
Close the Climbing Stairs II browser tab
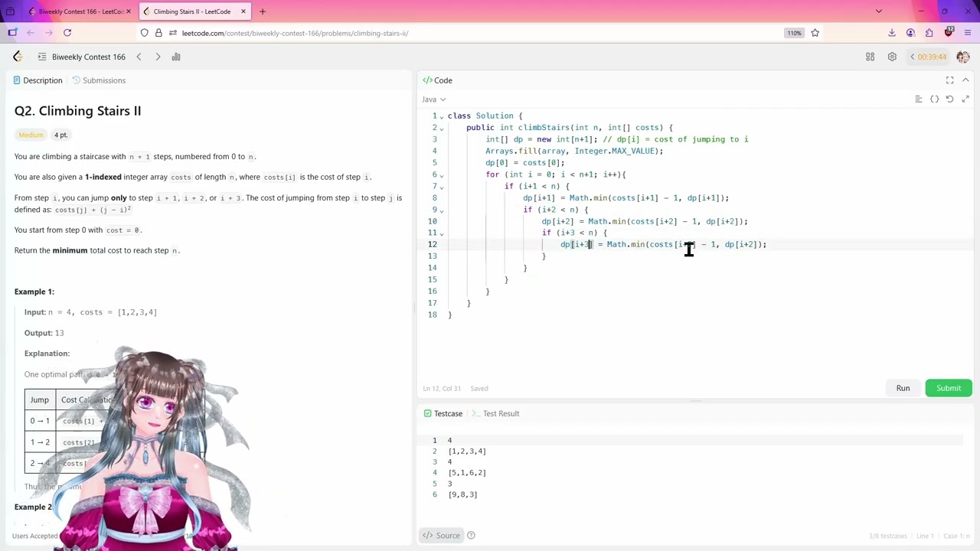pyautogui.click(x=243, y=11)
